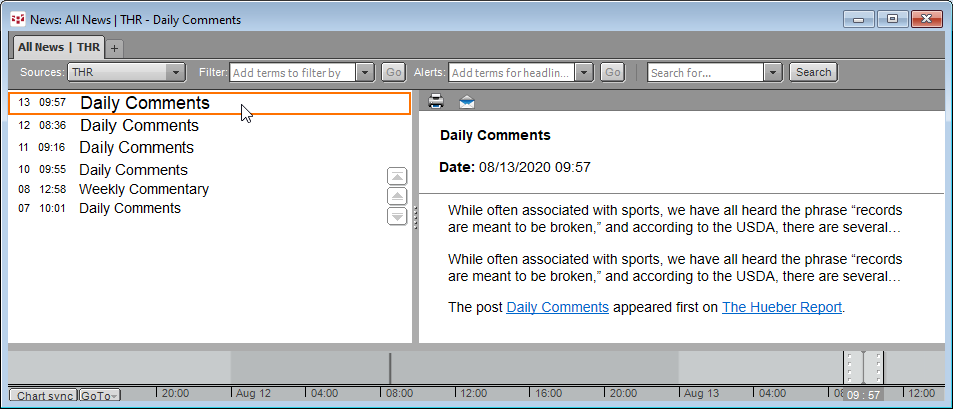Add a new tab with plus button
The width and height of the screenshot is (953, 409).
coord(114,48)
